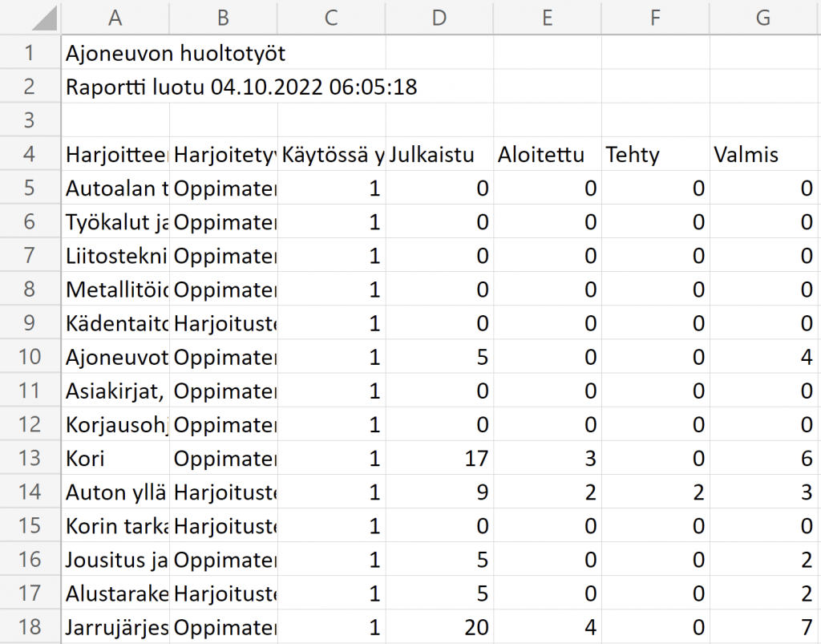The width and height of the screenshot is (821, 644).
Task: Click the 'Aloitettu' header cell
Action: coord(546,154)
